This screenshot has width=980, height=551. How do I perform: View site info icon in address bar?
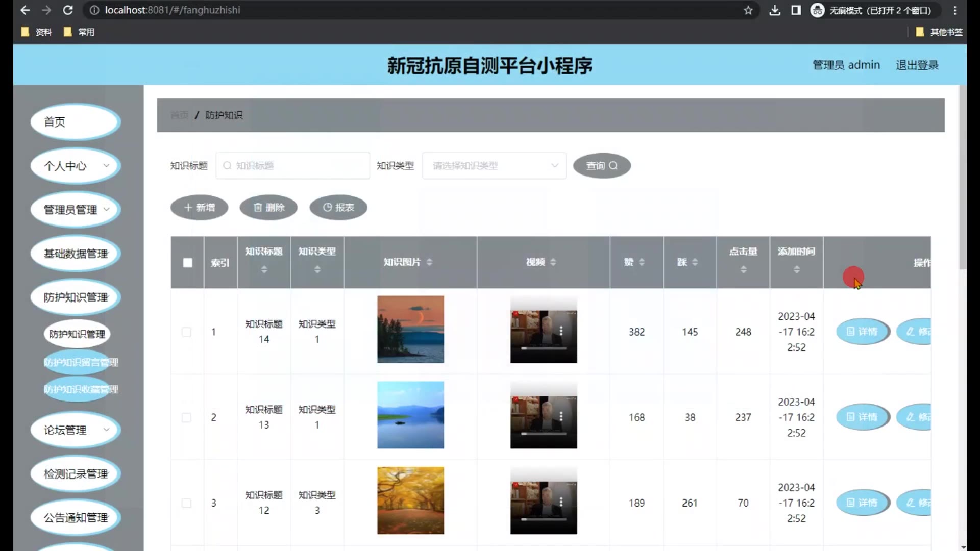(94, 10)
